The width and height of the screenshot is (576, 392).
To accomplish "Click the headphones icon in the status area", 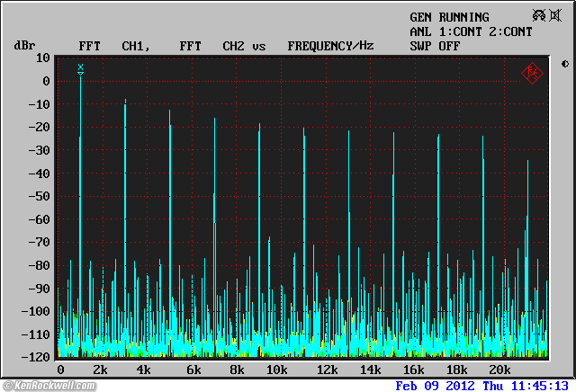I will (539, 15).
